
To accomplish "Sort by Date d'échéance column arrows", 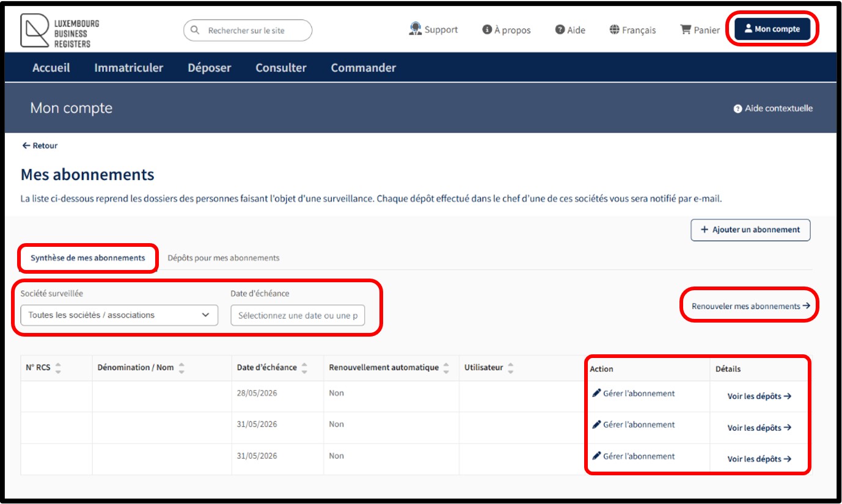I will point(304,368).
